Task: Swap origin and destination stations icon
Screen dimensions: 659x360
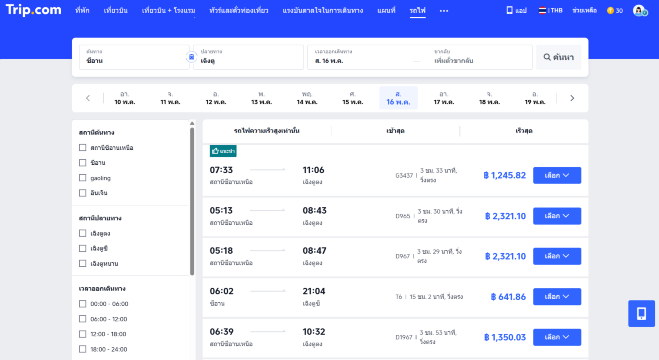Action: pyautogui.click(x=191, y=57)
